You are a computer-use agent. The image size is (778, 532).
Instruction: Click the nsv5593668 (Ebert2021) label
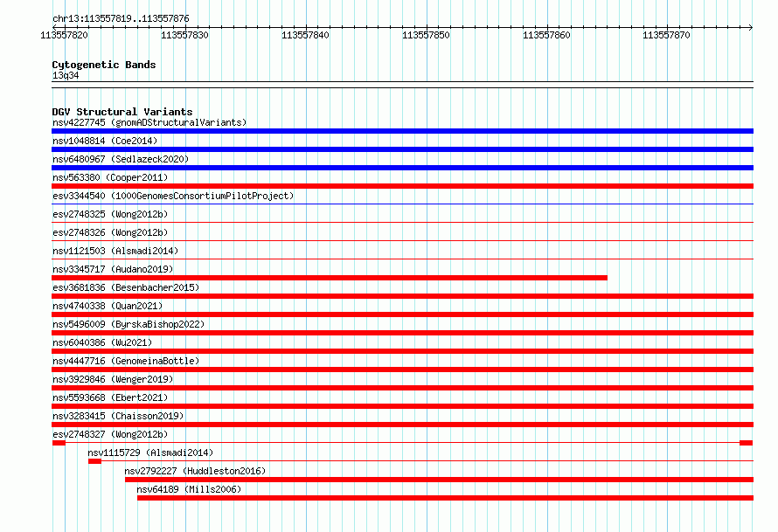pos(110,397)
